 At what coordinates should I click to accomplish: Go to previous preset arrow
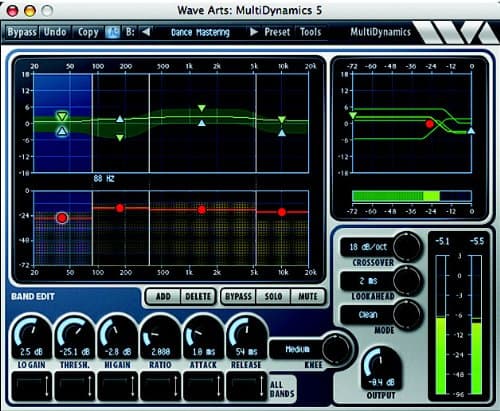coord(146,32)
